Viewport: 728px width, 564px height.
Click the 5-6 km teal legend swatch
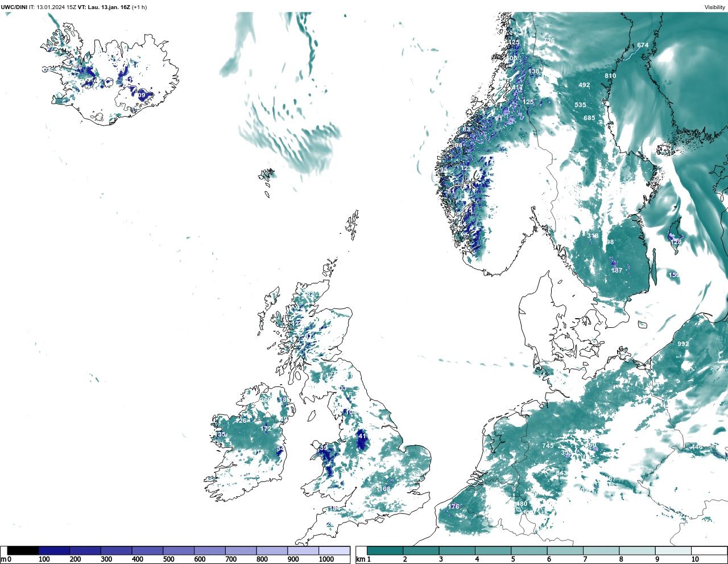point(529,550)
